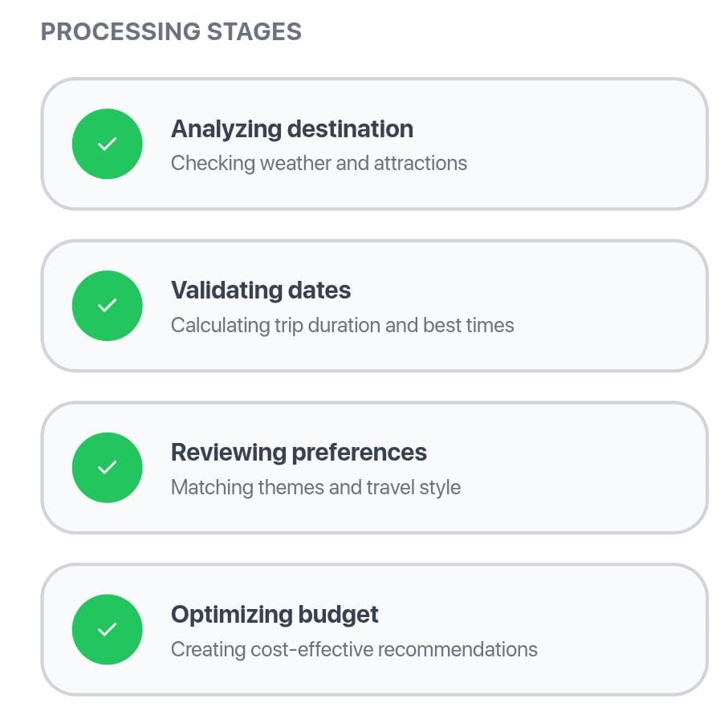Screen dimensions: 728x719
Task: Select the Reviewing preferences stage title
Action: coord(299,453)
